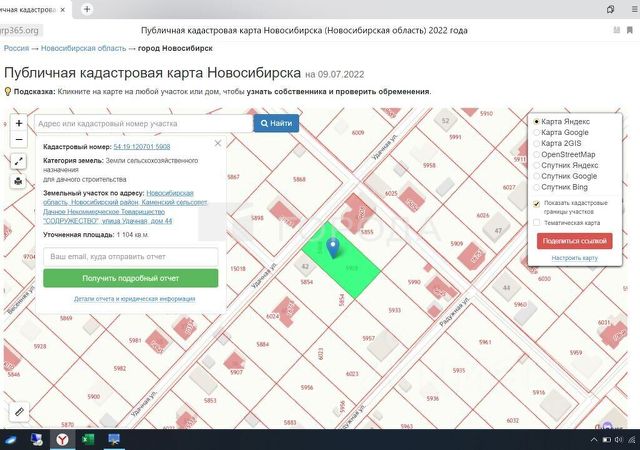Open browser tab collections icon
This screenshot has height=450, width=640.
tap(611, 9)
